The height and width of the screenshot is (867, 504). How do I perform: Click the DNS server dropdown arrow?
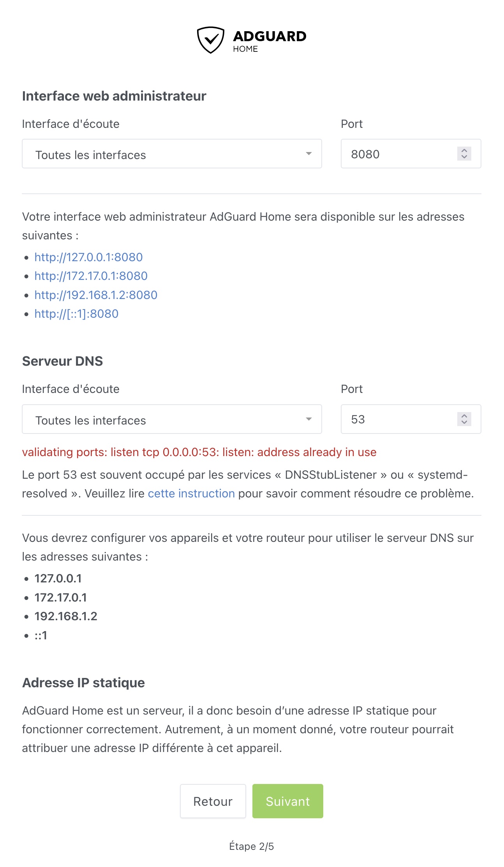point(308,419)
